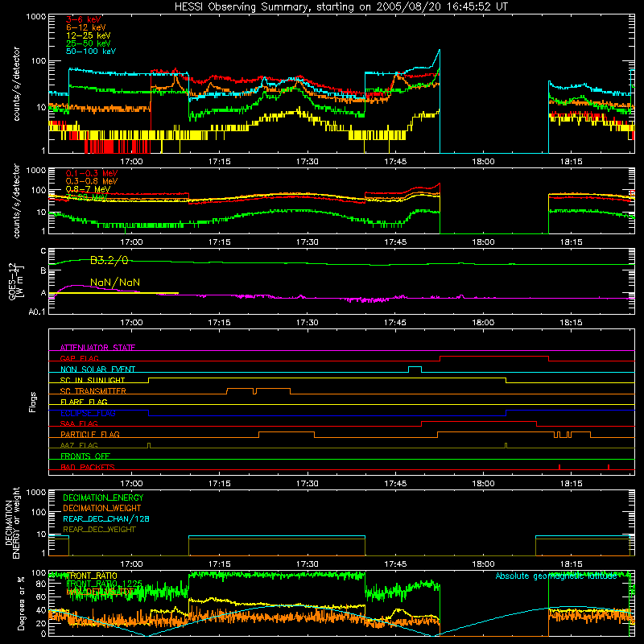Screen dimensions: 644x644
Task: Click the DECIMATION ENERGY or weight axis label
Action: (12, 522)
